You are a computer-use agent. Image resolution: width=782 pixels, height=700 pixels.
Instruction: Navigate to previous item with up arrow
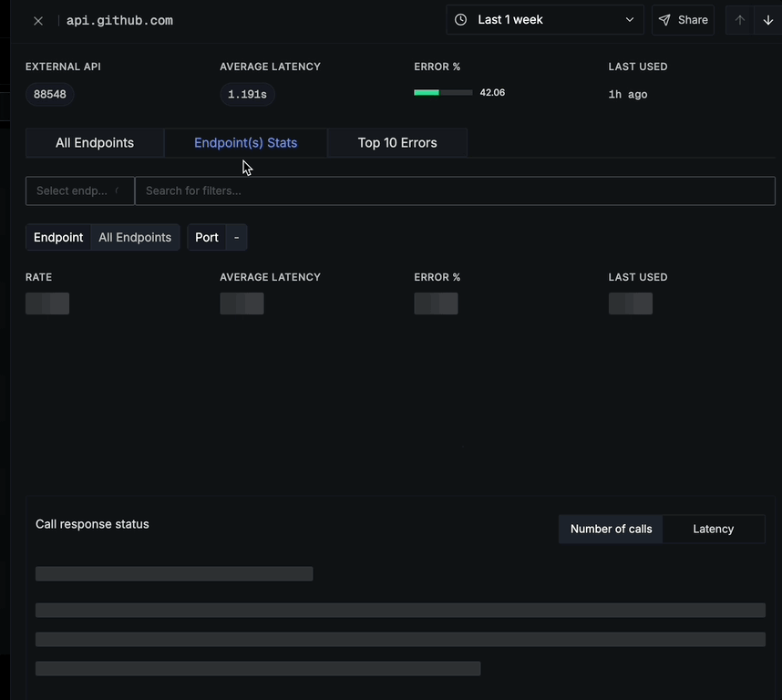(739, 20)
